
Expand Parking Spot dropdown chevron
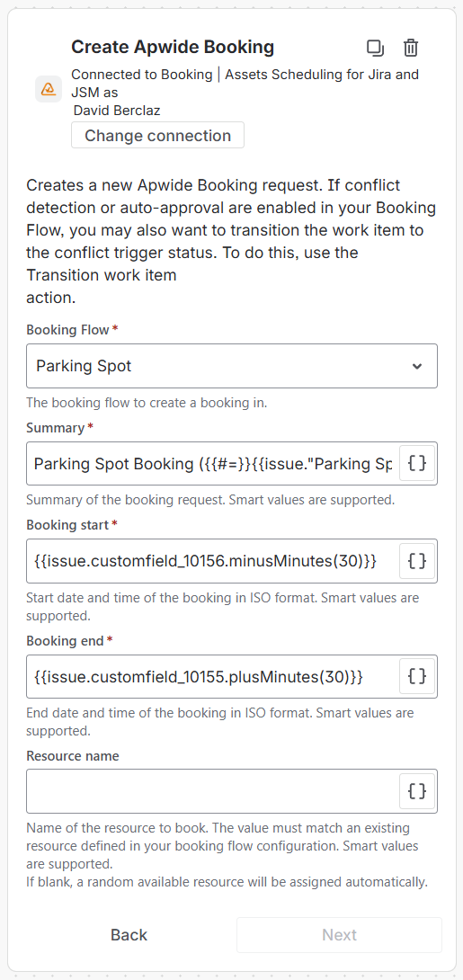click(417, 366)
